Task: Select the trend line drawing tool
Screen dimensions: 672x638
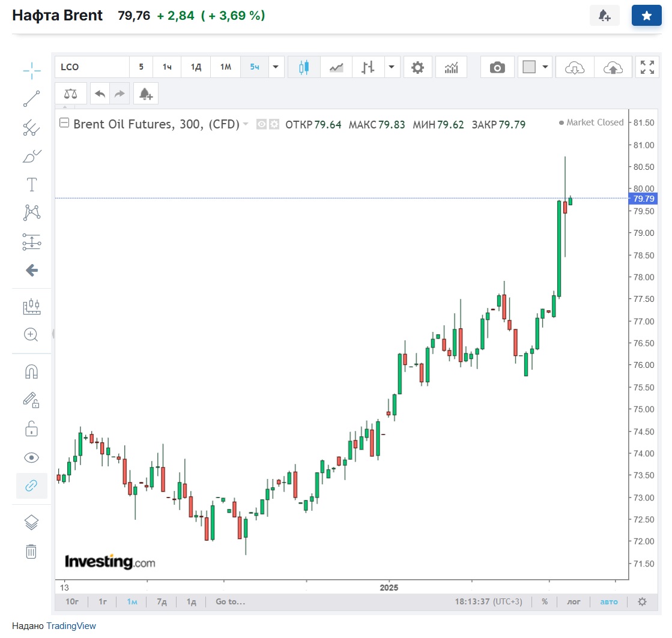Action: coord(31,99)
